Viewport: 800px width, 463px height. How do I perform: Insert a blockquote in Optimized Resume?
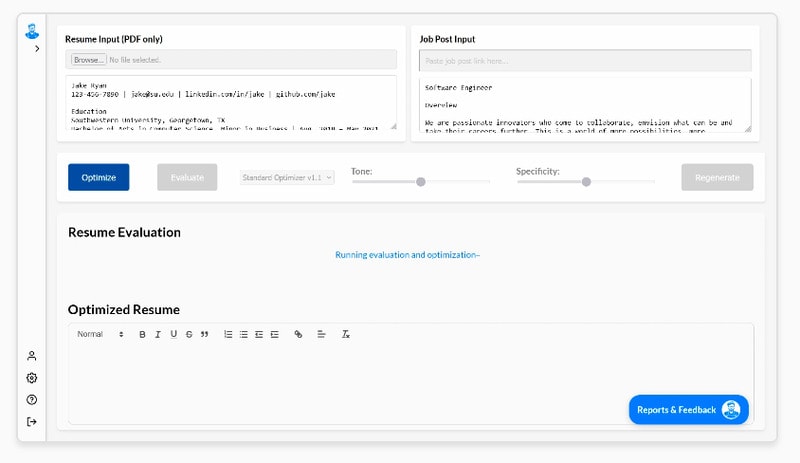pyautogui.click(x=205, y=334)
